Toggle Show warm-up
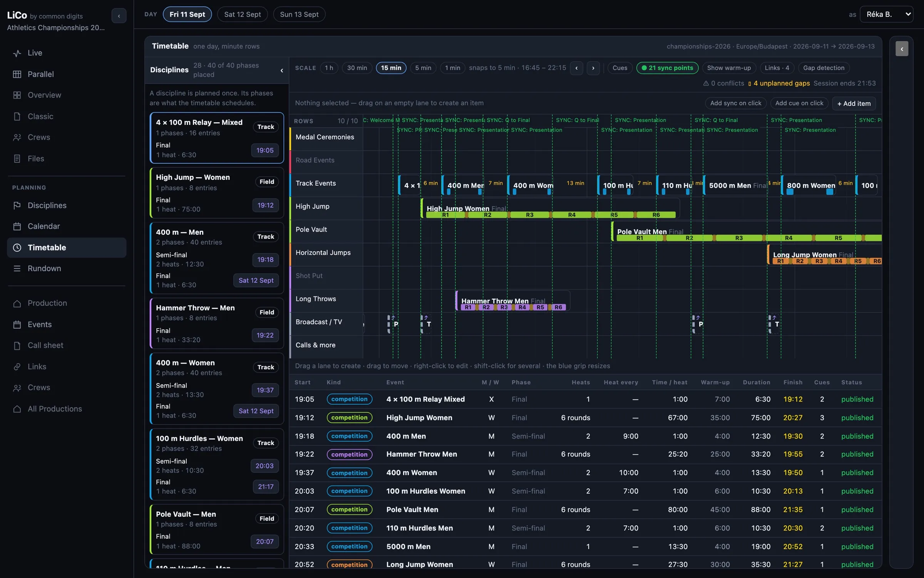 [x=729, y=68]
